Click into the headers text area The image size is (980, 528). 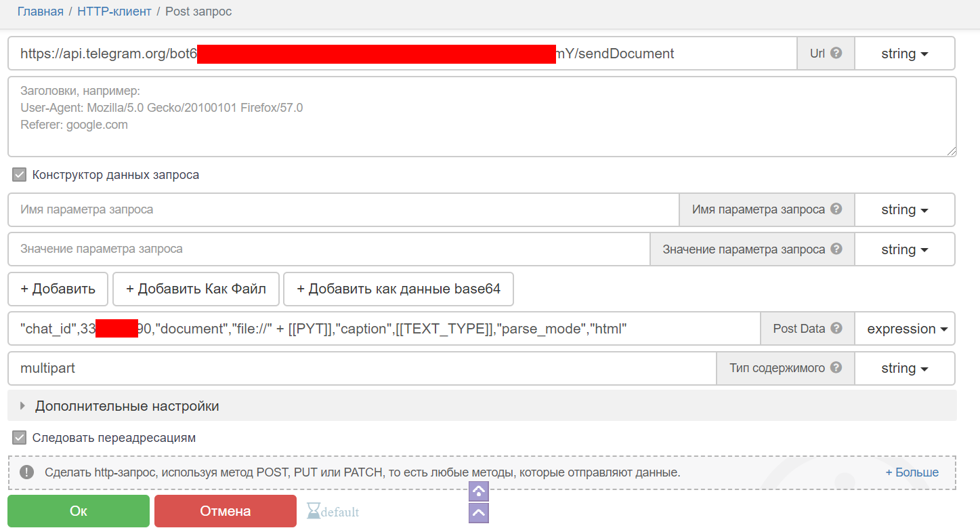[482, 117]
